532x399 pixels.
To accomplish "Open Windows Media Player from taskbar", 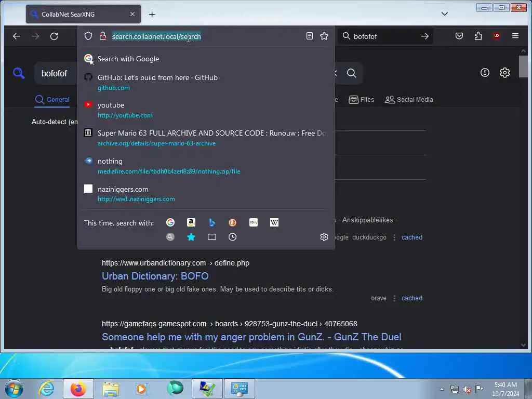I will (x=142, y=389).
